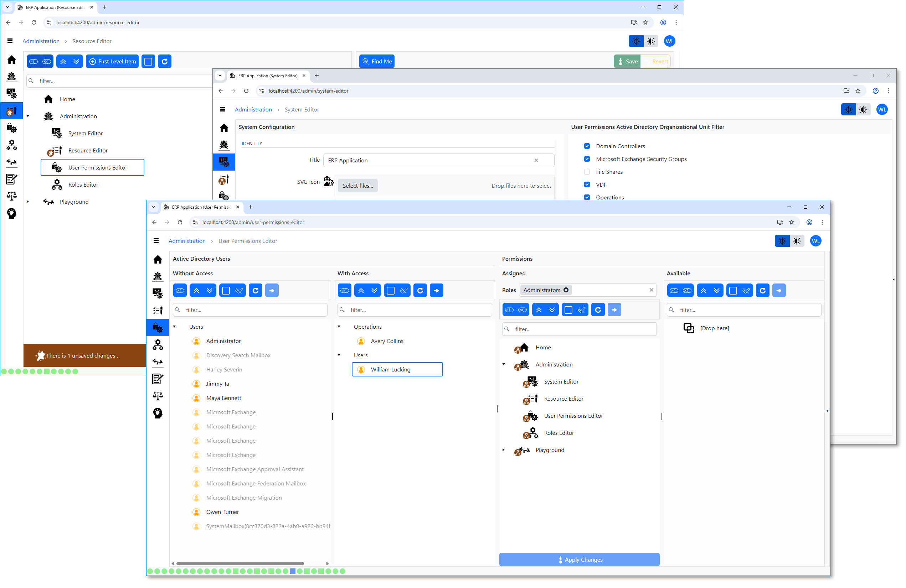
Task: Clear ERP Application title field
Action: click(x=536, y=160)
